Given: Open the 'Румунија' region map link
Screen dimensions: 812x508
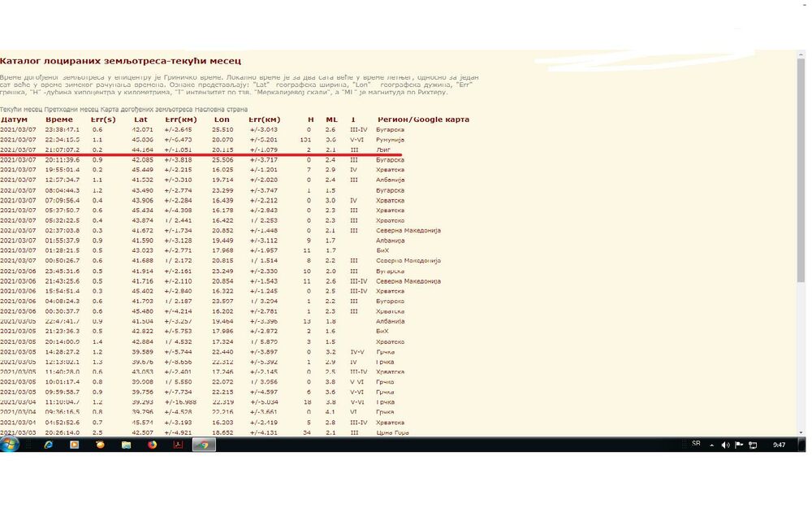Looking at the screenshot, I should [x=390, y=140].
